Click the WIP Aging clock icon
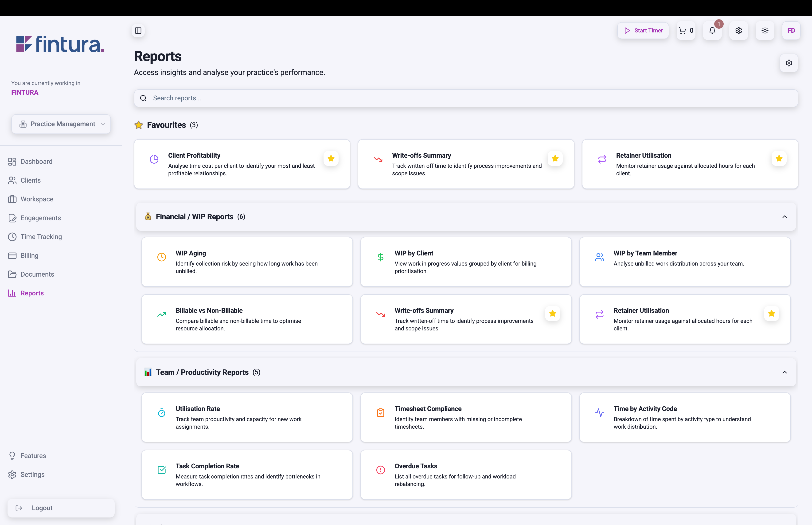Viewport: 812px width, 525px height. click(161, 257)
